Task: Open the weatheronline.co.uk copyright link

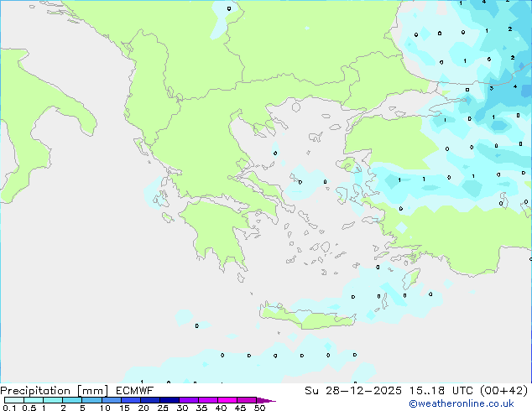Action: click(x=461, y=403)
